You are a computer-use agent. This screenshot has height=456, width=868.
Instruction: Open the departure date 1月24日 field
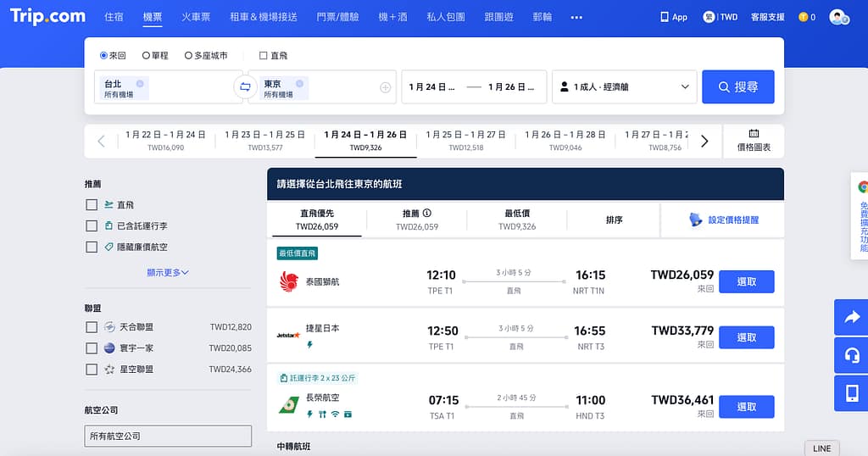[x=431, y=87]
